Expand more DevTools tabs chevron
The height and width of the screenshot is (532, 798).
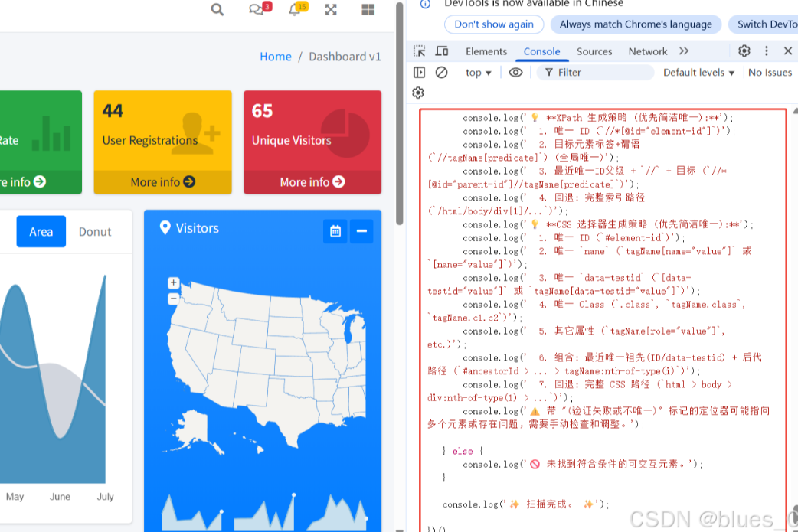click(684, 51)
